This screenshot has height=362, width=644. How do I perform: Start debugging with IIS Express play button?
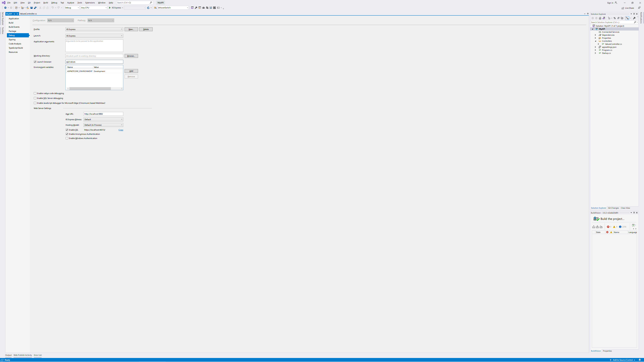tap(110, 8)
